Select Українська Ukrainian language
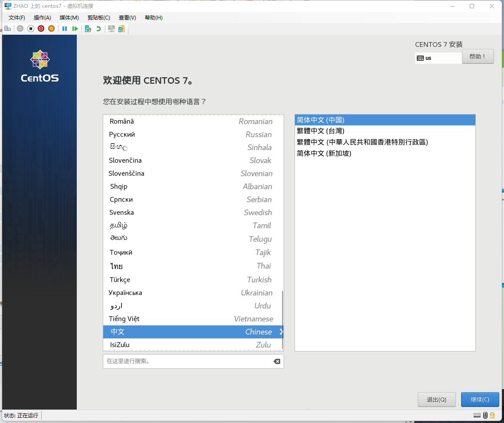Screen dimensions: 504x423 (192, 293)
